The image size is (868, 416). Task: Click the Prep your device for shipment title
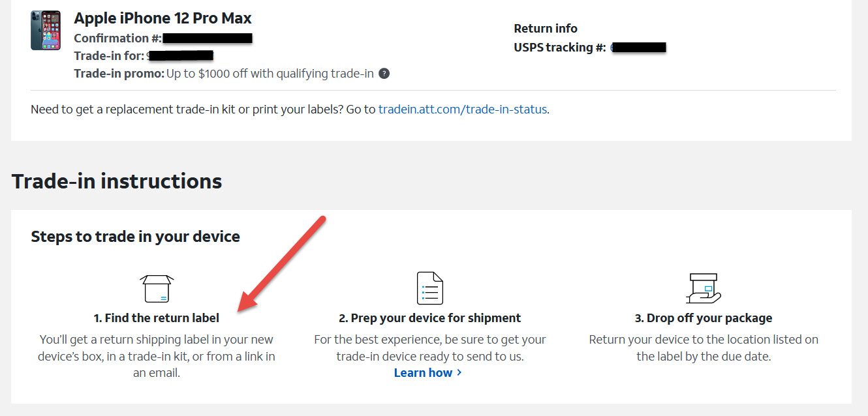pyautogui.click(x=429, y=318)
